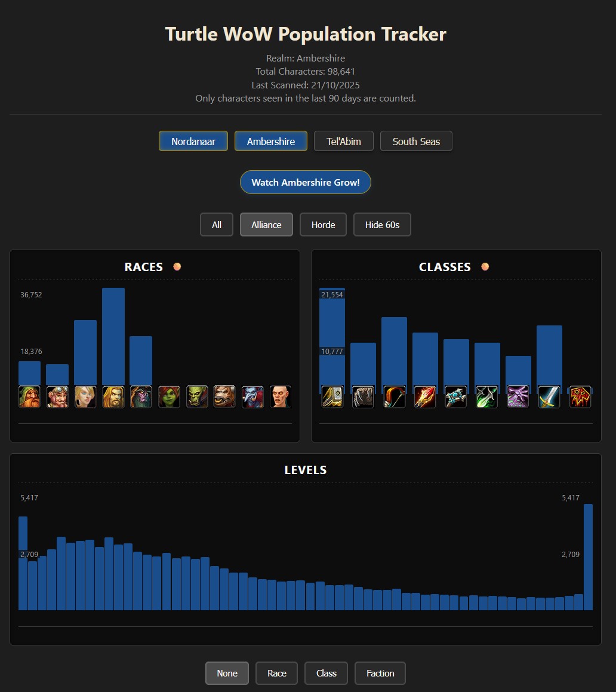Click the Warrior bar in Classes chart
The width and height of the screenshot is (616, 692).
(549, 355)
